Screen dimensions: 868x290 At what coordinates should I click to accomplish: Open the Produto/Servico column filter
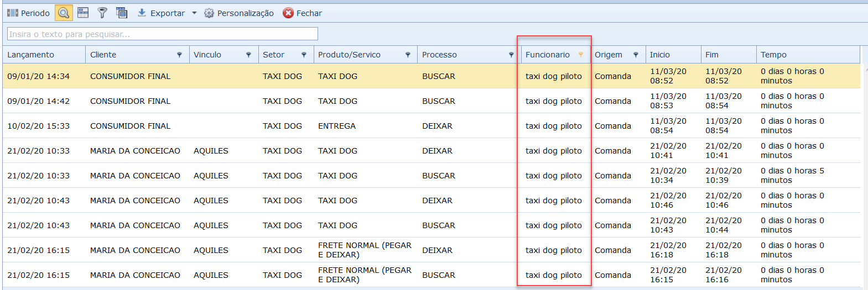[x=408, y=55]
